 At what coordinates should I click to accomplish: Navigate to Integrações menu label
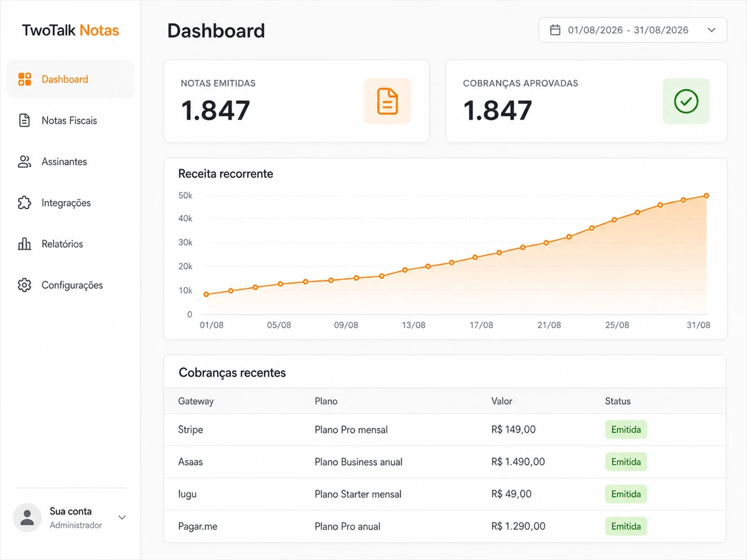66,203
